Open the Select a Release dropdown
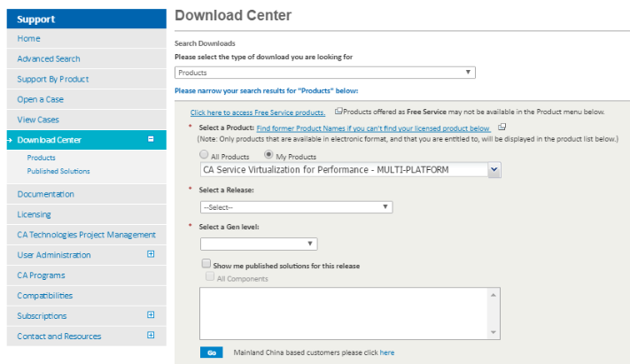This screenshot has height=364, width=630. click(296, 207)
